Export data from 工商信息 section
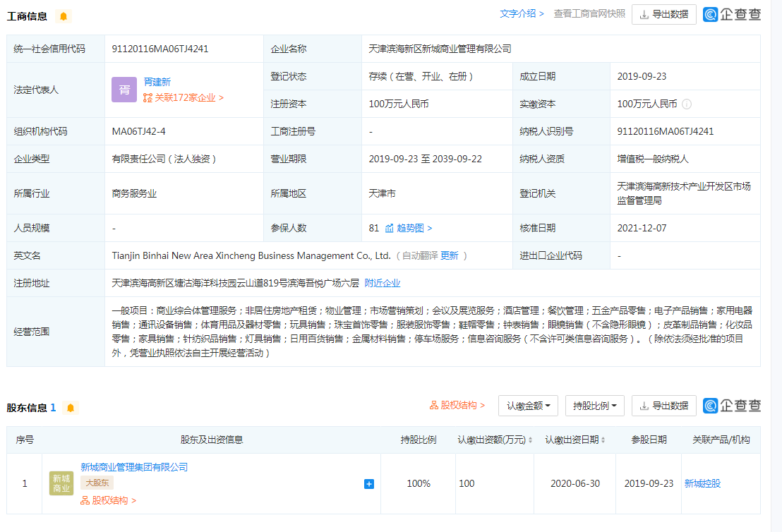The height and width of the screenshot is (532, 782). coord(663,14)
